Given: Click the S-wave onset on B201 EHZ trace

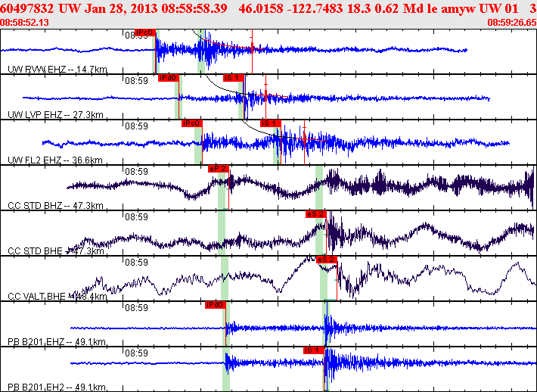Looking at the screenshot, I should coord(327,324).
